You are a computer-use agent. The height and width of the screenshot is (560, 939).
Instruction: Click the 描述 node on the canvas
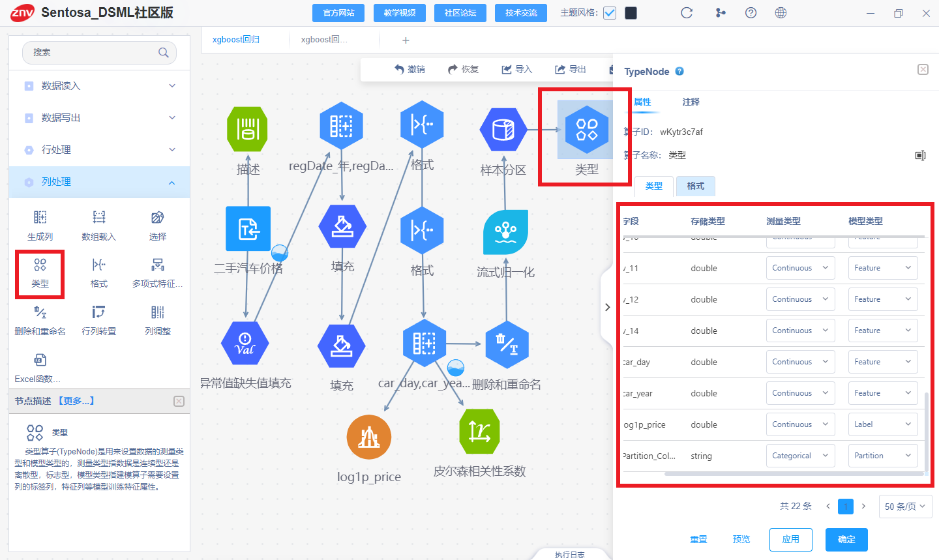[247, 129]
